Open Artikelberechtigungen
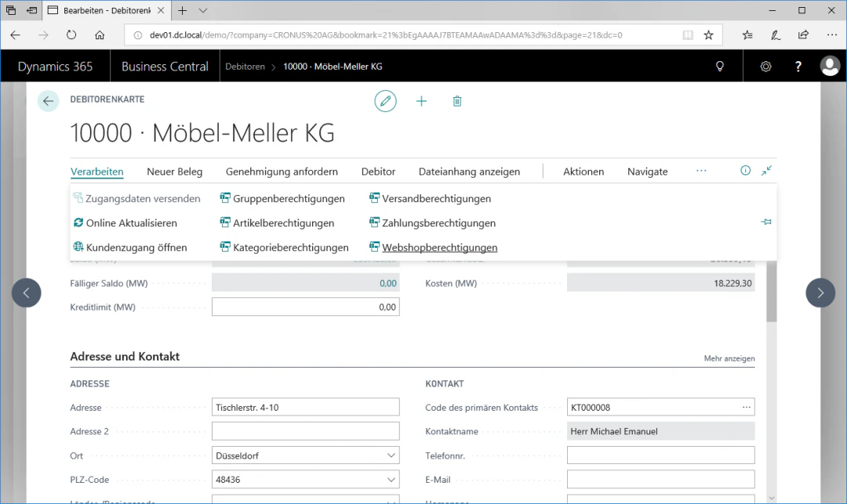 277,223
